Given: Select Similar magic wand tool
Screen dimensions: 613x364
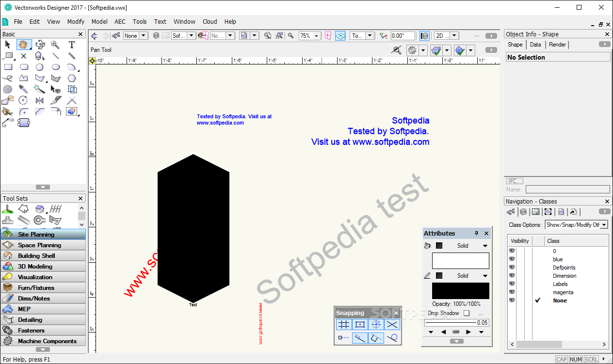Looking at the screenshot, I should tap(40, 89).
